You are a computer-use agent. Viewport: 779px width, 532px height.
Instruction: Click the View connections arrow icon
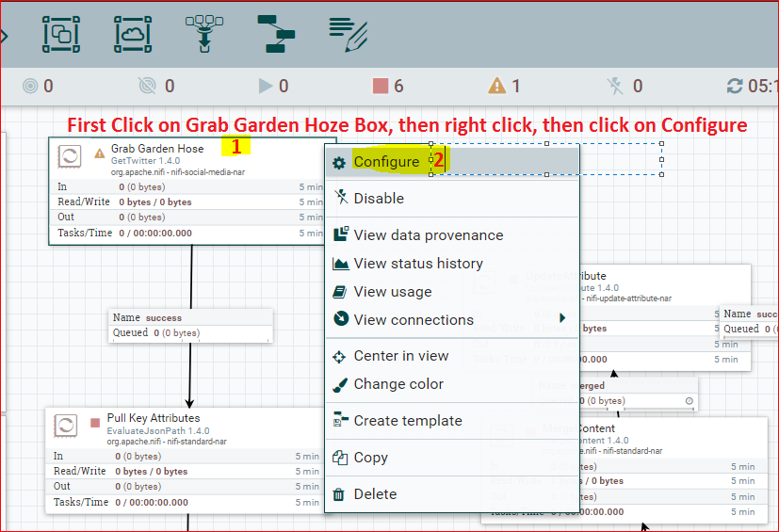341,318
